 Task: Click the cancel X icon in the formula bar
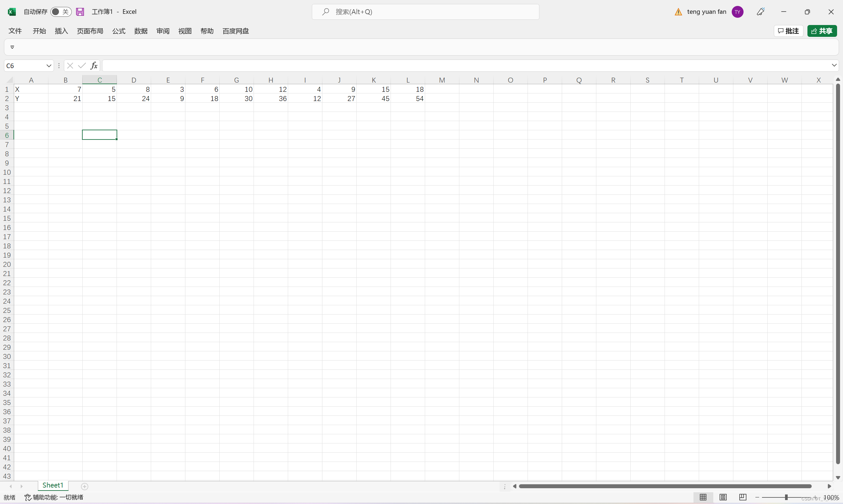70,65
